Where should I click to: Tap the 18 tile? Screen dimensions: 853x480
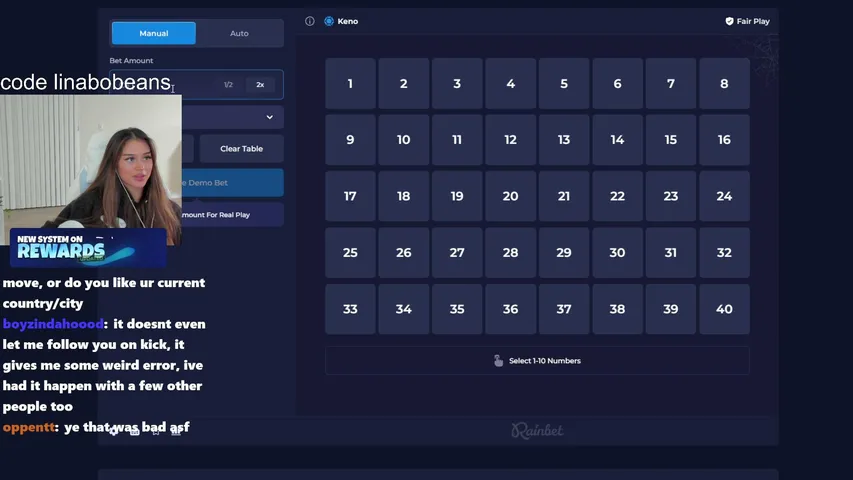click(x=404, y=196)
